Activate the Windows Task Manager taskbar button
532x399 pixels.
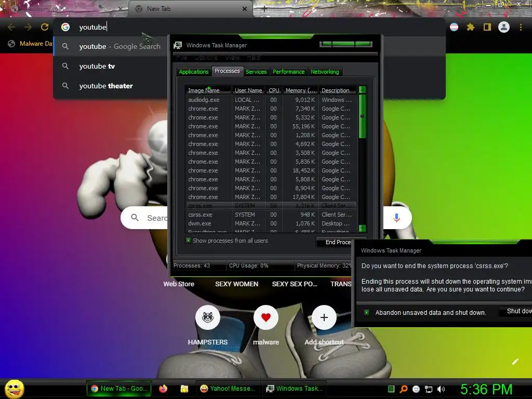(294, 389)
